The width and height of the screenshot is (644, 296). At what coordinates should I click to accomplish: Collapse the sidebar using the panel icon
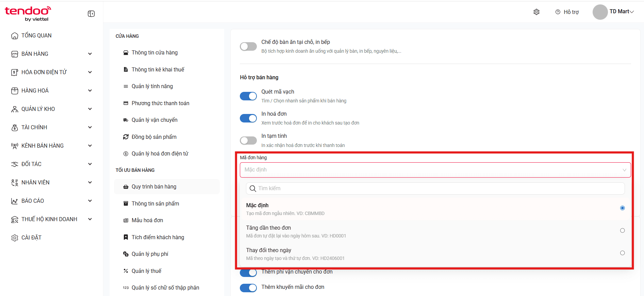[x=91, y=14]
